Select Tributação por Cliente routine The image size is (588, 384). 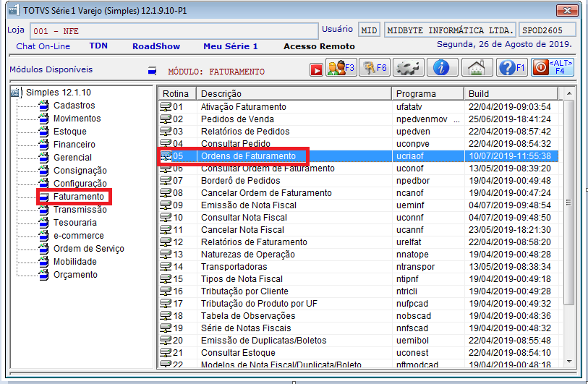pos(359,291)
